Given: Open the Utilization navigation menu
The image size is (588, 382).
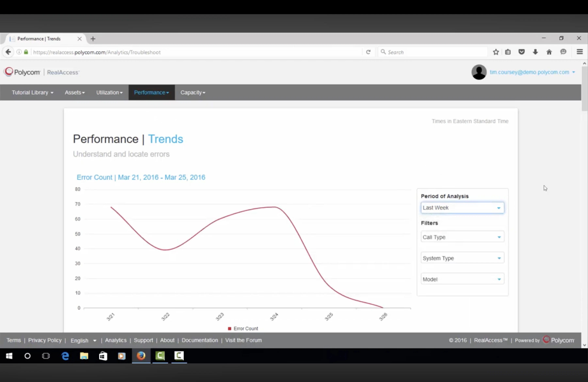Looking at the screenshot, I should [109, 92].
